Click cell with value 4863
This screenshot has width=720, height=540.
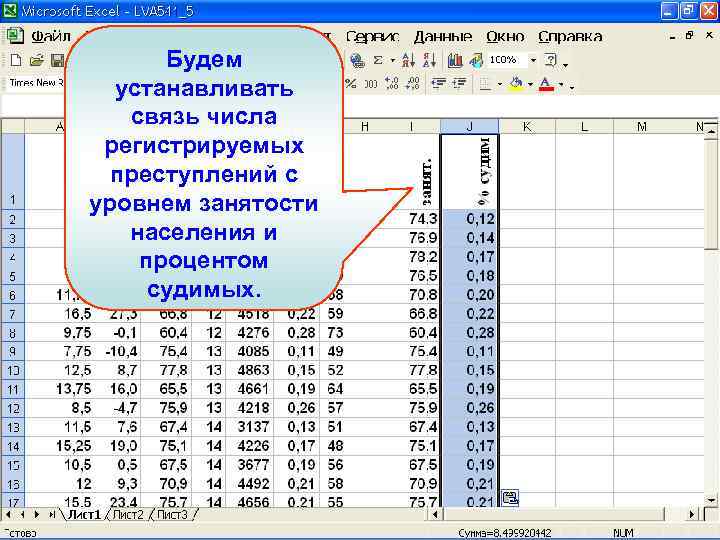pos(252,371)
